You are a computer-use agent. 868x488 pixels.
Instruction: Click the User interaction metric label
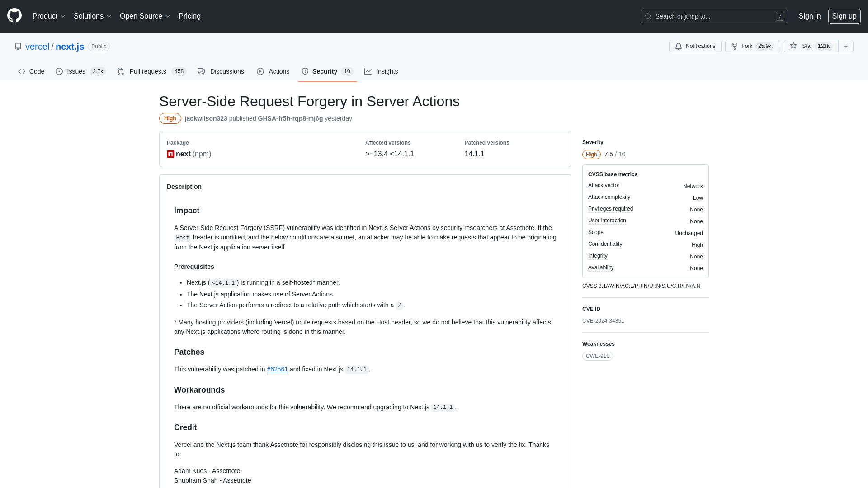pos(607,221)
